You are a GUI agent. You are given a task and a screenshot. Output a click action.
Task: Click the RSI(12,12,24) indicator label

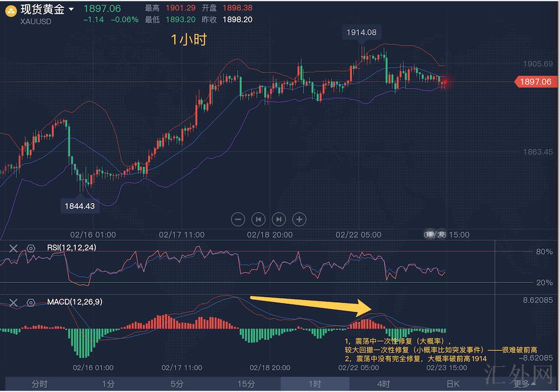72,248
